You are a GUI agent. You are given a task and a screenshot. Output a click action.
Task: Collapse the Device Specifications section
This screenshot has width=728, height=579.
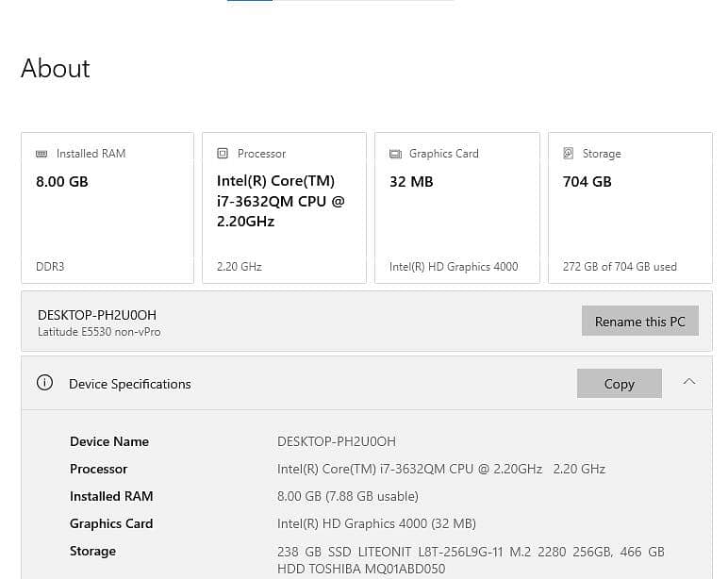689,382
